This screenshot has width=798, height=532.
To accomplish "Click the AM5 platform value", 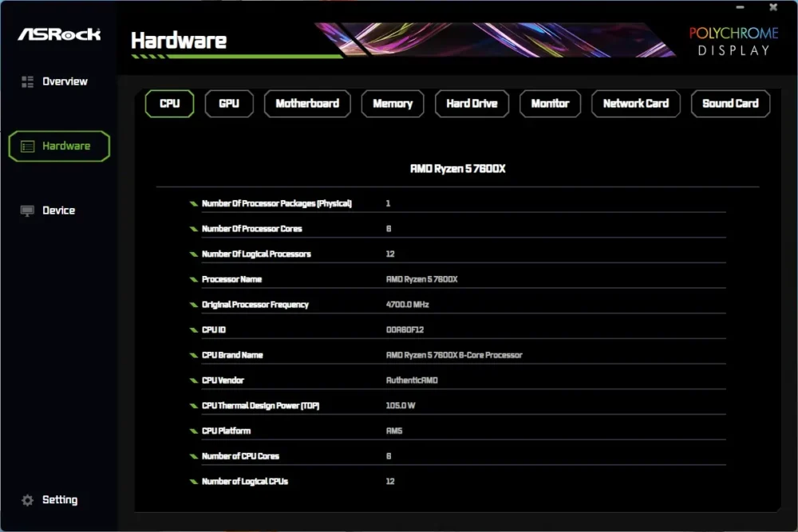I will pyautogui.click(x=394, y=431).
